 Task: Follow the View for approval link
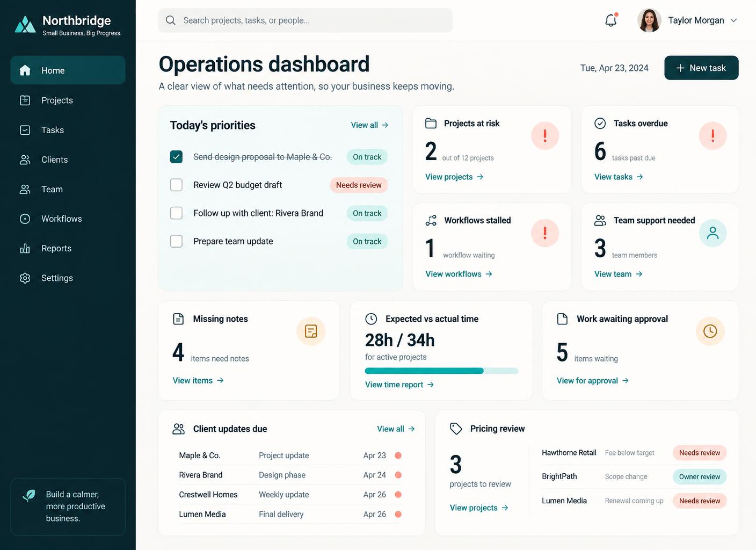pos(593,380)
